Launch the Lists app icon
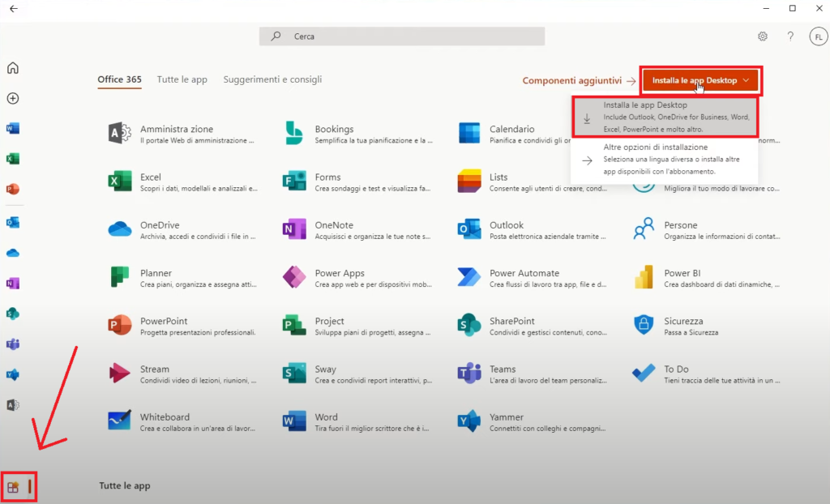The width and height of the screenshot is (830, 504). click(x=469, y=181)
